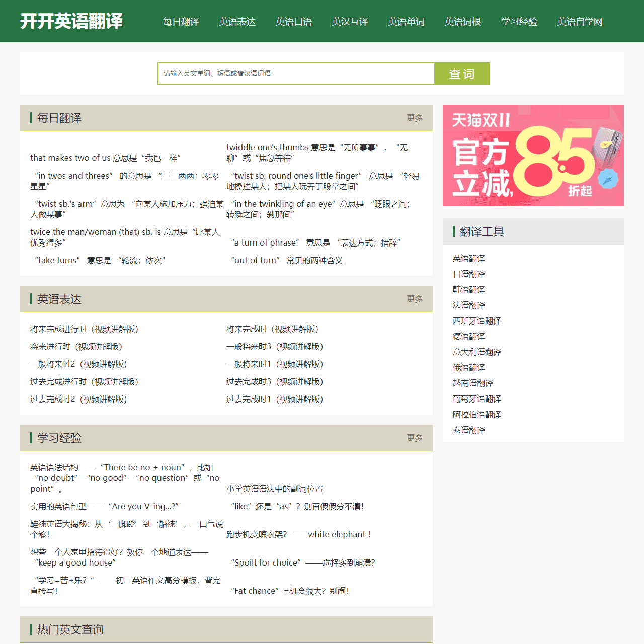Open 将来完成进行时（视频讲解版）article
The width and height of the screenshot is (644, 644).
tap(84, 329)
